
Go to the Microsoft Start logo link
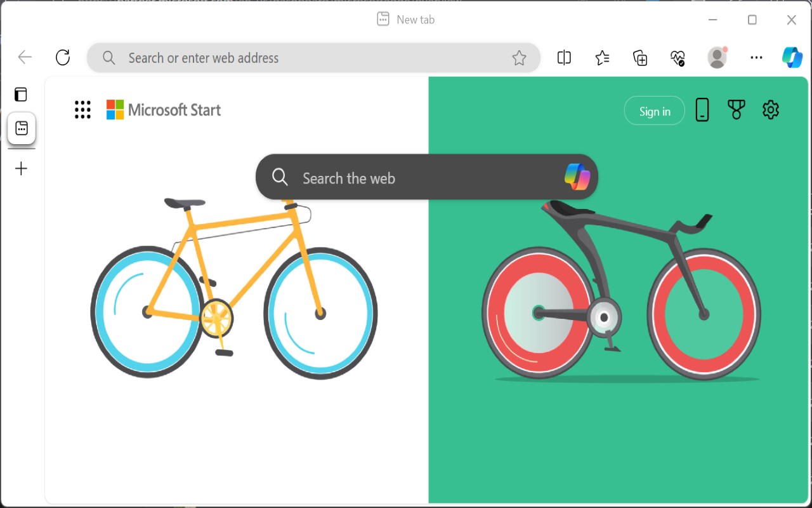pyautogui.click(x=164, y=110)
